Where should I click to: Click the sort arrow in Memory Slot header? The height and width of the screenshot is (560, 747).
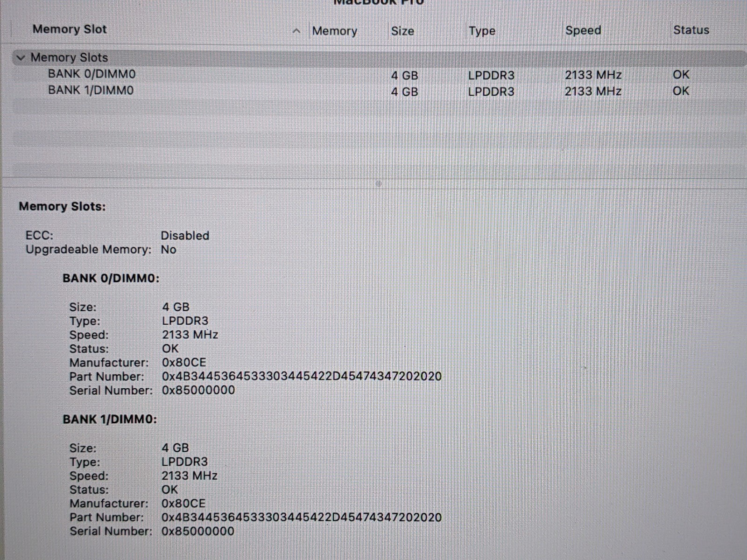(x=296, y=31)
